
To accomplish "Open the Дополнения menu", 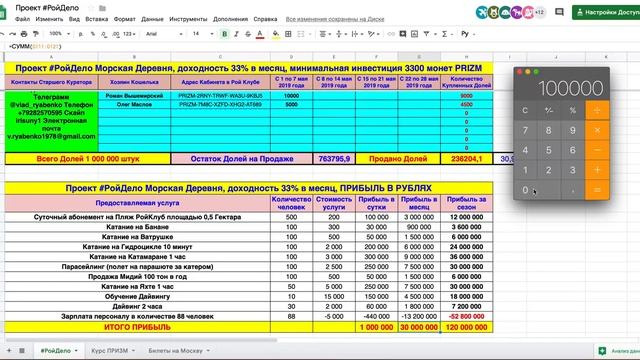I will [x=230, y=19].
